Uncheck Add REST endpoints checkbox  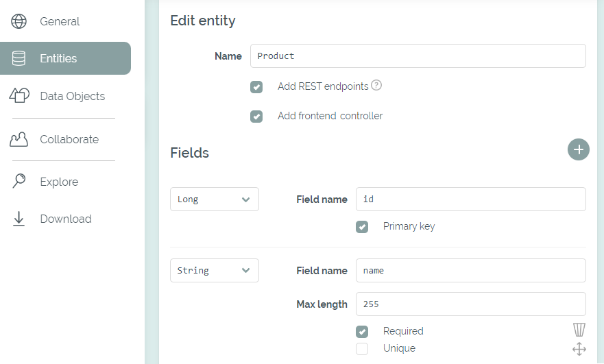tap(256, 87)
